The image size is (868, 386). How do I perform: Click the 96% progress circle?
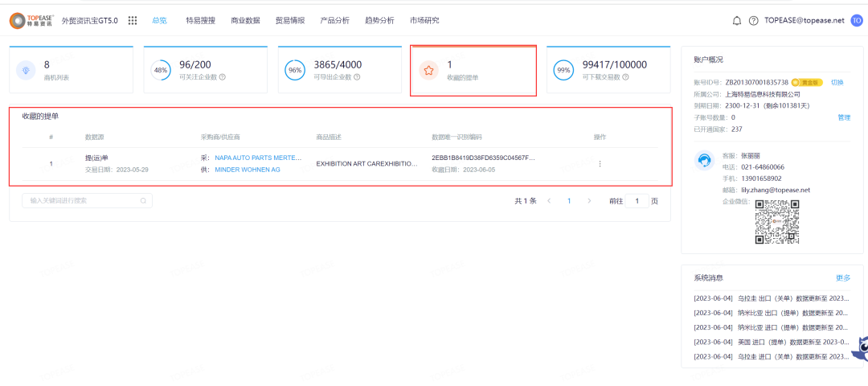(x=295, y=70)
